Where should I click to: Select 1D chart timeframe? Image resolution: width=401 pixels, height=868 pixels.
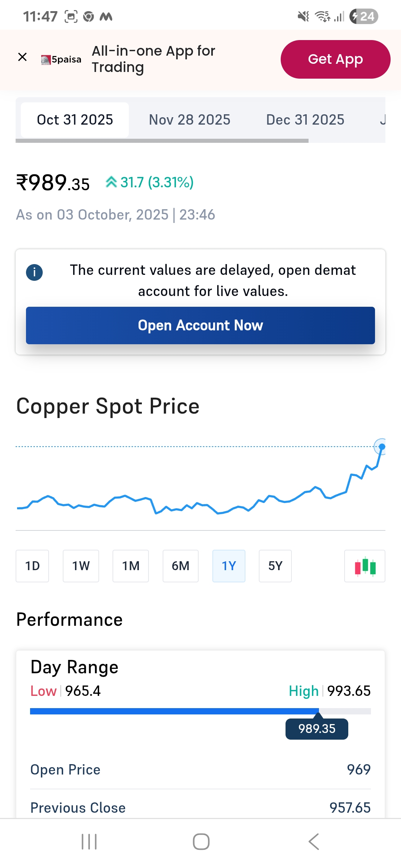click(x=32, y=566)
